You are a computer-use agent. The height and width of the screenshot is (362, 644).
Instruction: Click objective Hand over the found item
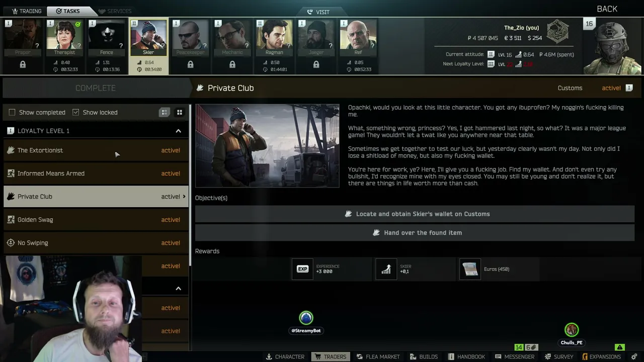[x=415, y=233]
